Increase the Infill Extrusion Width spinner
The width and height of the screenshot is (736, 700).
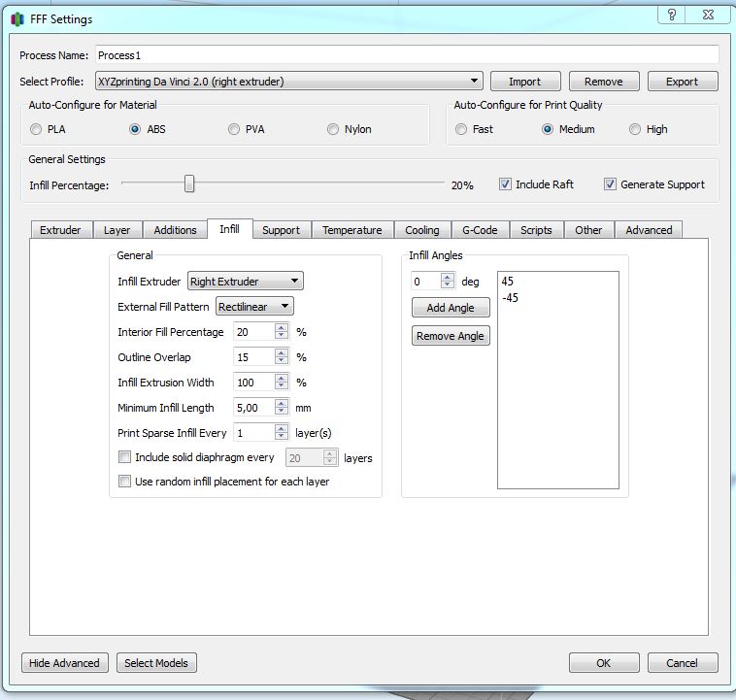pos(282,379)
